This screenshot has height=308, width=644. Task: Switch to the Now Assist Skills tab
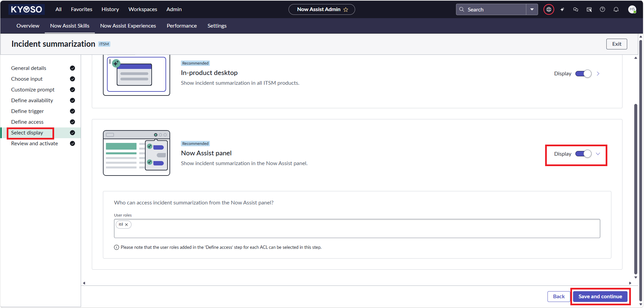70,26
